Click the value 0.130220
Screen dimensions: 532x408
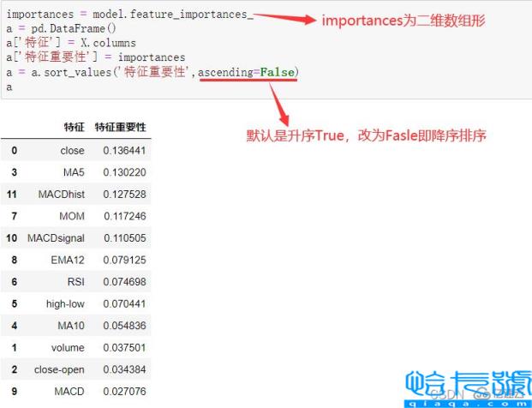coord(124,172)
